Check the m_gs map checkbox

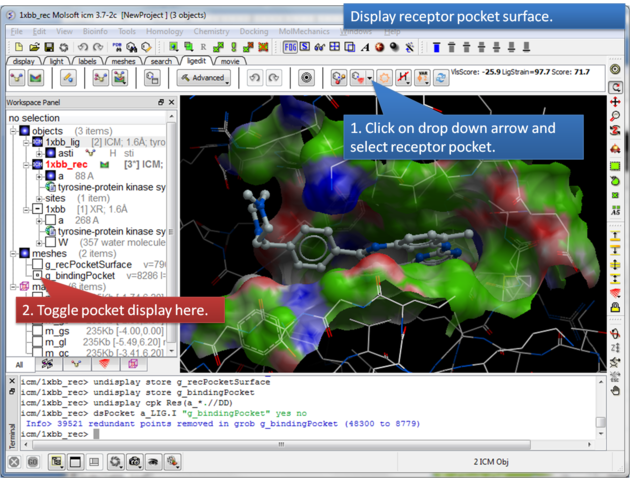36,331
